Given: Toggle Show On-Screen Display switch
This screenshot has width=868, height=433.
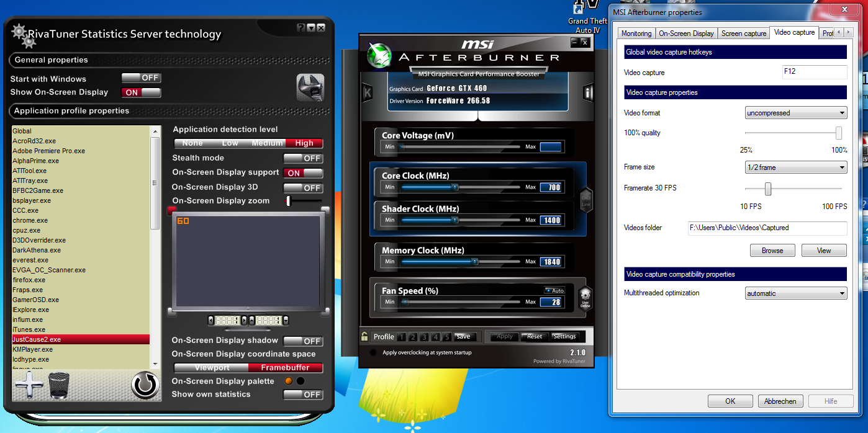Looking at the screenshot, I should pyautogui.click(x=141, y=92).
